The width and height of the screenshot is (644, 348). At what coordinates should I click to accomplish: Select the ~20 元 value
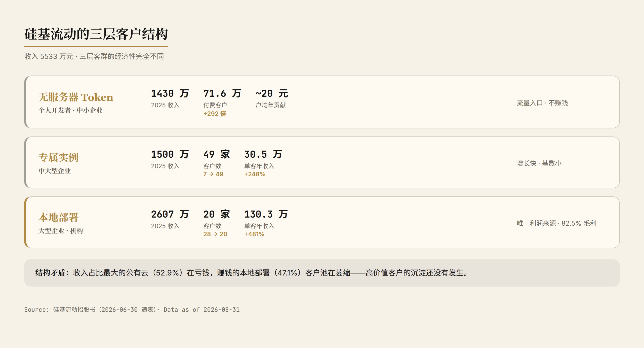272,93
